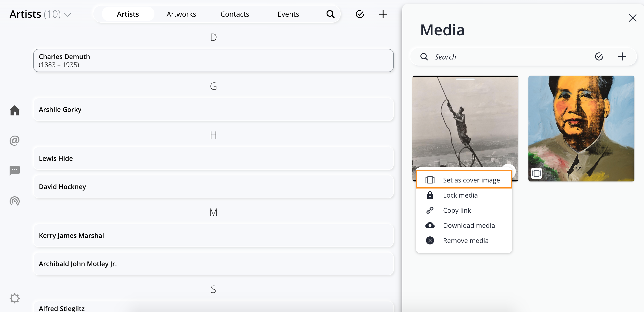Choose Set as cover image

point(464,180)
